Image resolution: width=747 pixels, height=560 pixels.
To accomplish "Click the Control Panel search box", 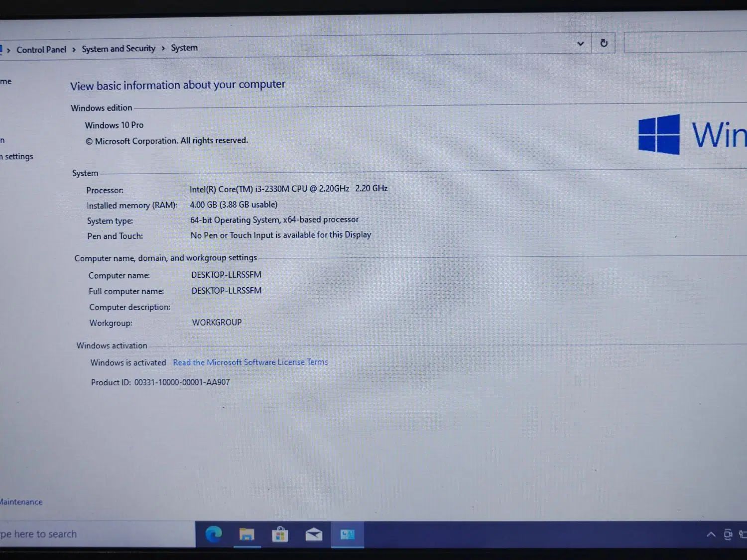I will (x=685, y=43).
